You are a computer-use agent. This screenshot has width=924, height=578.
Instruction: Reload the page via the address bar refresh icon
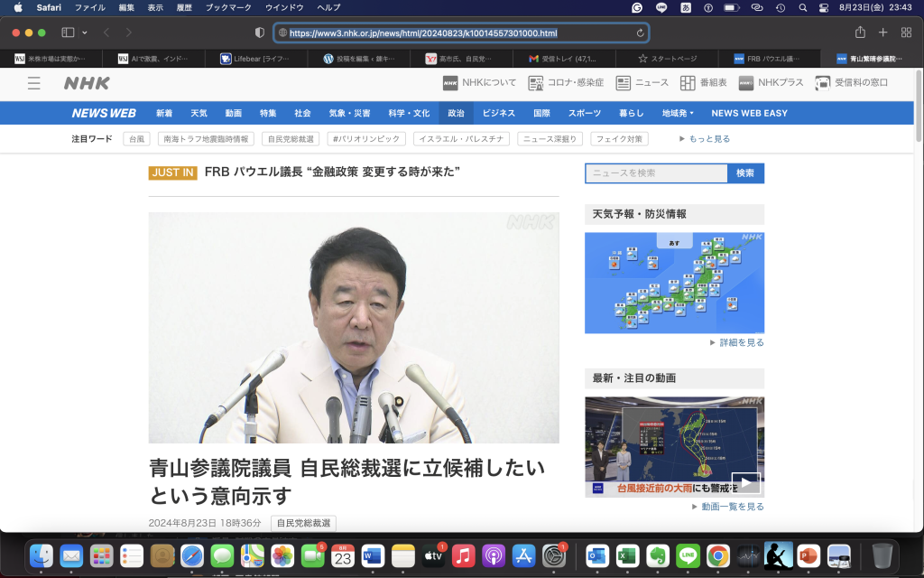coord(639,33)
